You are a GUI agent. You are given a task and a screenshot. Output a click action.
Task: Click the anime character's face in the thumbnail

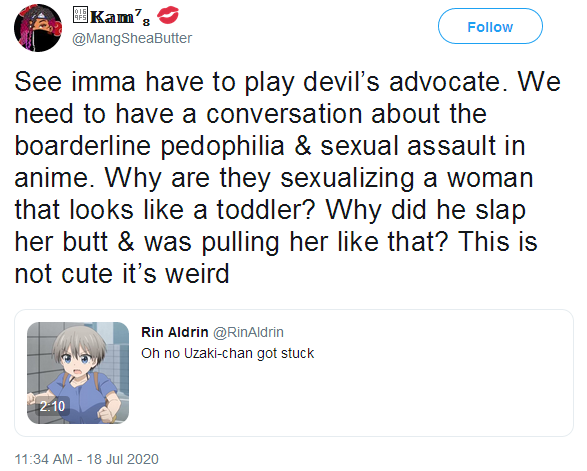point(77,354)
